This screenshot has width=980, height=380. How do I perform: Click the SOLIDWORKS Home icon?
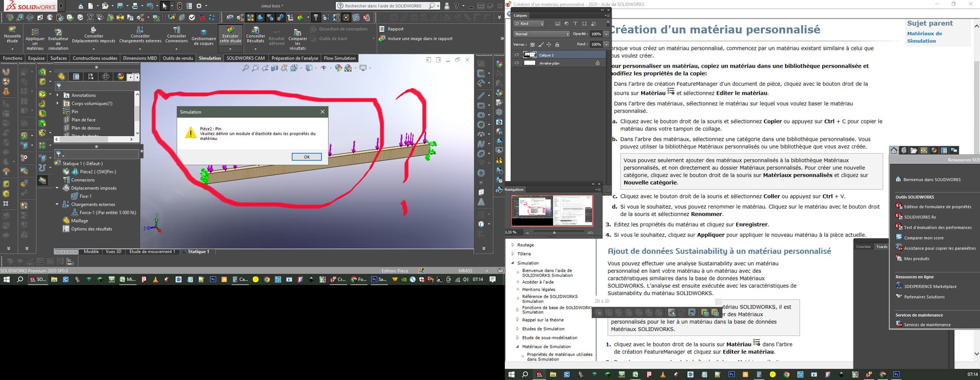[x=81, y=6]
